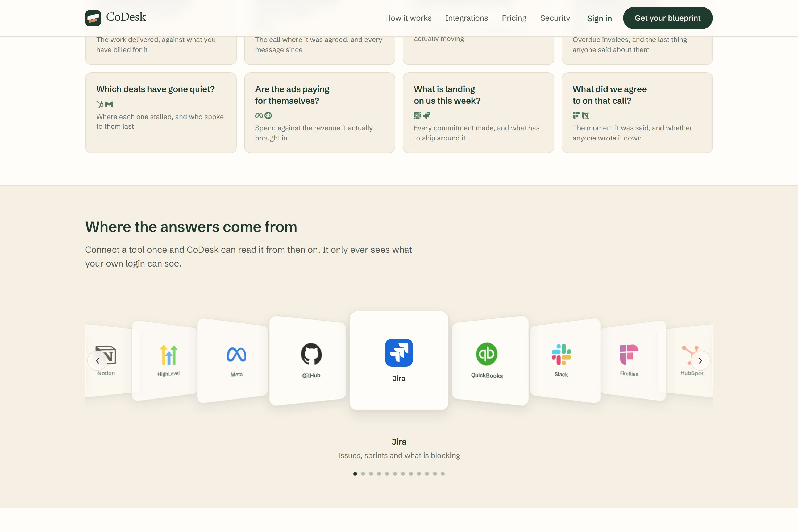
Task: Click 'Where the answers come from' heading
Action: pos(191,227)
